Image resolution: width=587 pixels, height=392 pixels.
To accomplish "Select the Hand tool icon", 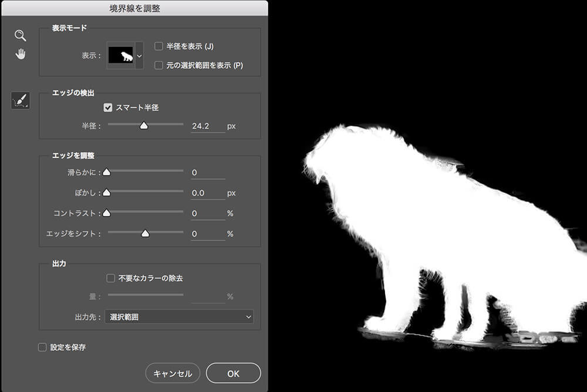I will 21,54.
